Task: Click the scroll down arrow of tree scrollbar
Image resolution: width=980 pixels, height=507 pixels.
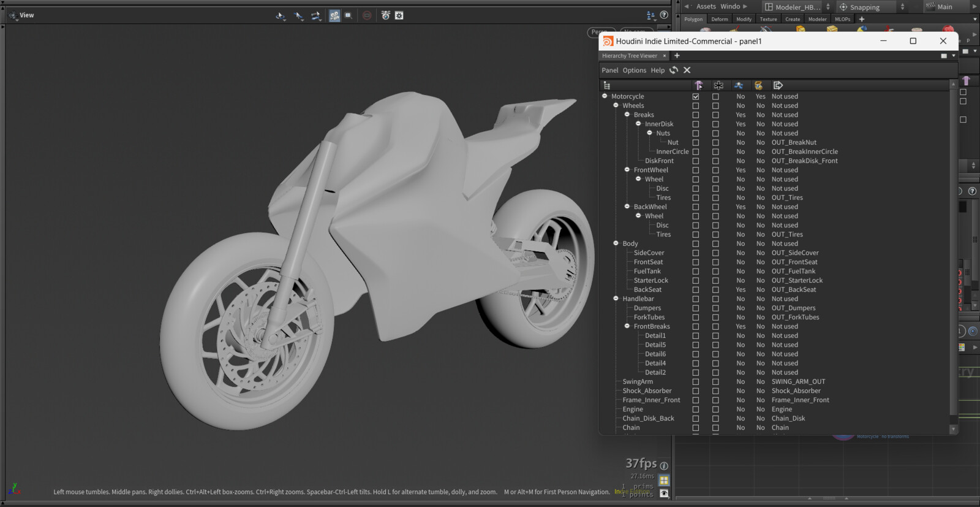Action: [953, 430]
